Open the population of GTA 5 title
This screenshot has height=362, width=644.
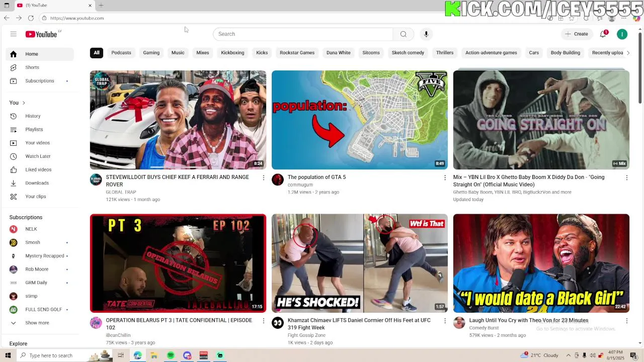pos(316,177)
